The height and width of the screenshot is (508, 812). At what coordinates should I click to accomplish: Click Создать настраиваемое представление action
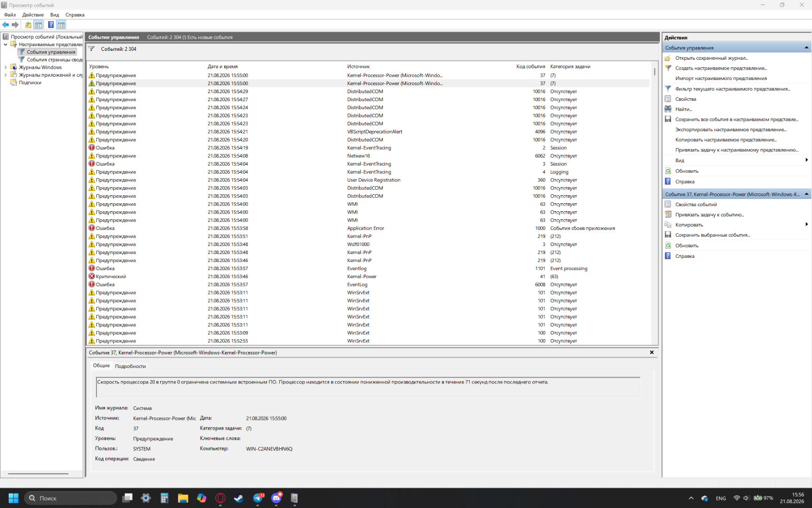(721, 68)
